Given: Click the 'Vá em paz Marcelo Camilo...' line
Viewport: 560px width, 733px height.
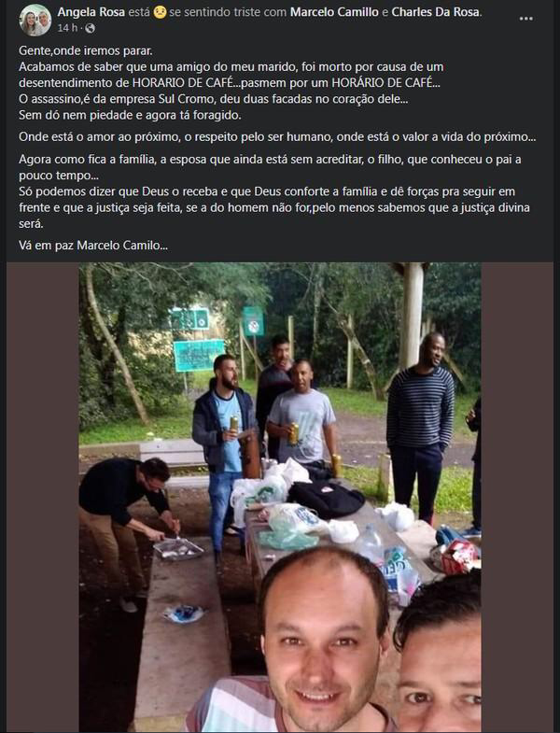Looking at the screenshot, I should (93, 246).
